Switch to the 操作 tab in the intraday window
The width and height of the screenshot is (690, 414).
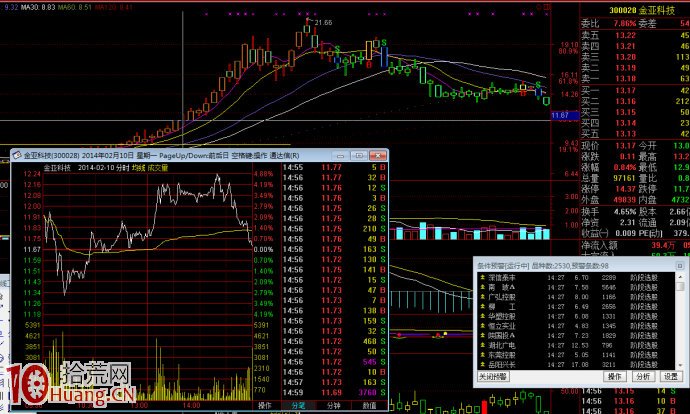pyautogui.click(x=264, y=405)
